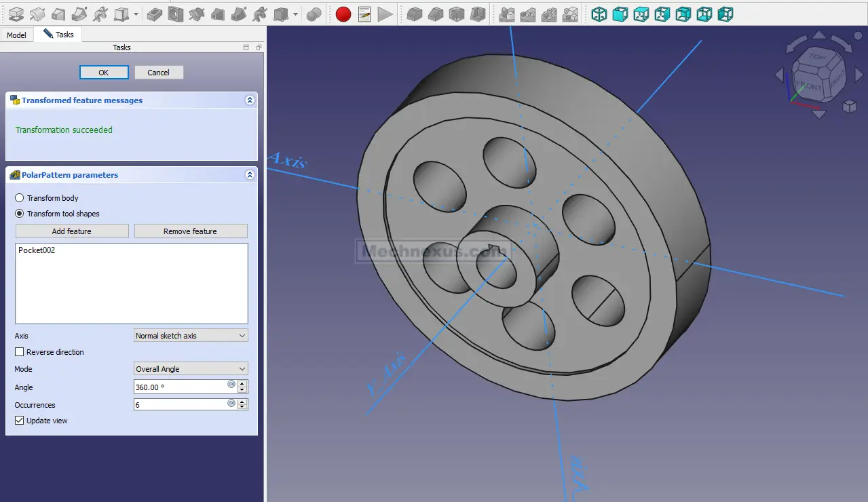This screenshot has width=868, height=502.
Task: Select the Tasks tab
Action: pyautogui.click(x=58, y=35)
